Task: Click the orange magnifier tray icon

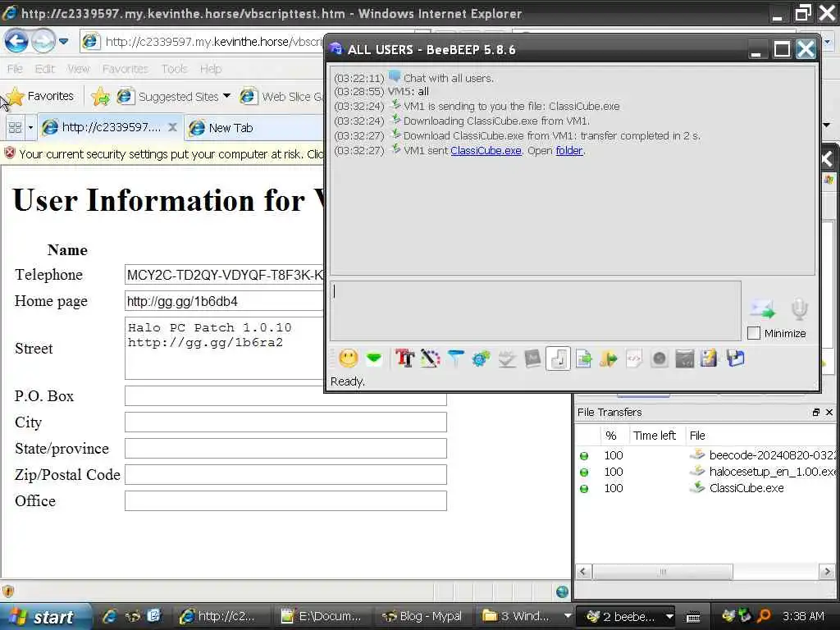Action: tap(764, 616)
